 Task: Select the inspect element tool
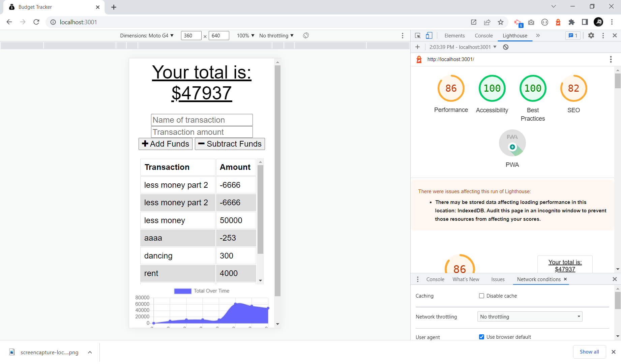(417, 35)
